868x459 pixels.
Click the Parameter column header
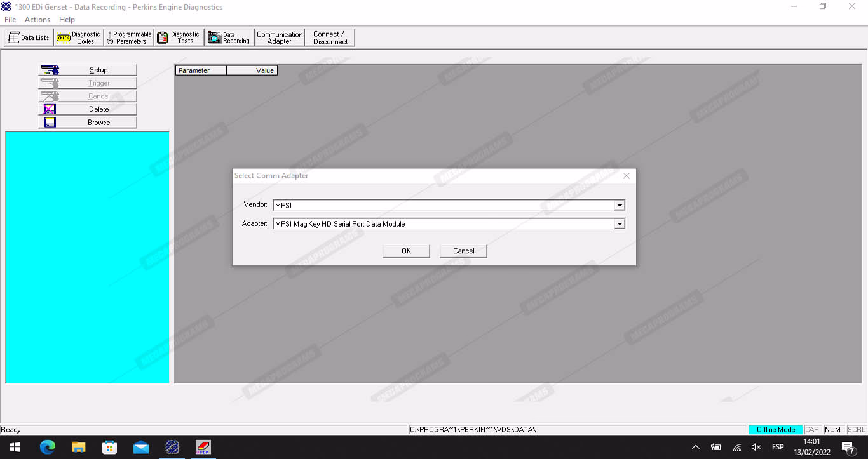coord(201,70)
